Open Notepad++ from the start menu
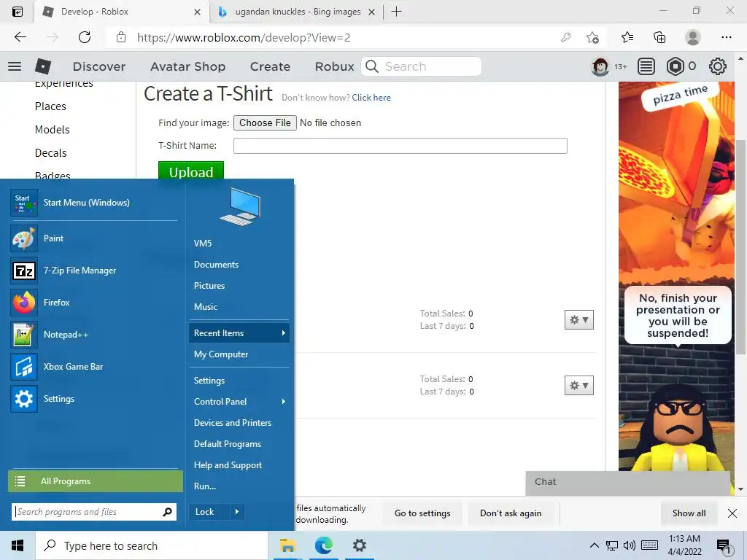Screen dimensions: 747x560 pos(95,334)
